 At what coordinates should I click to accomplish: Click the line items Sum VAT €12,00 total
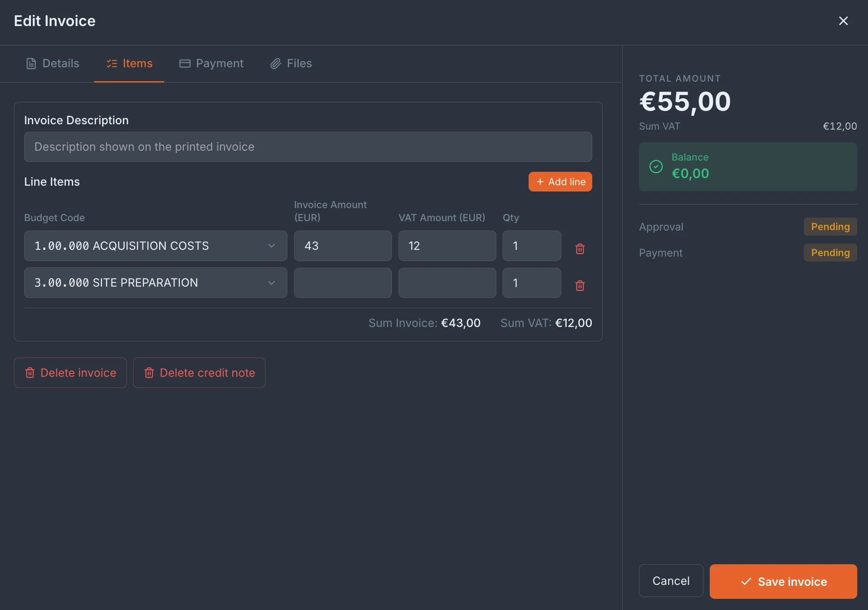coord(573,323)
